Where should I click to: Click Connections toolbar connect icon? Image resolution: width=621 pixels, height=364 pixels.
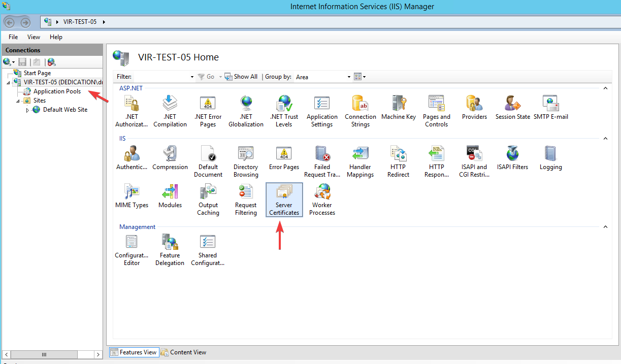click(x=9, y=62)
